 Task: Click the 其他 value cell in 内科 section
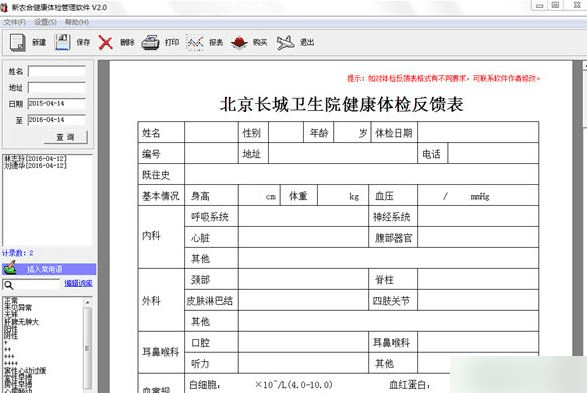point(388,258)
